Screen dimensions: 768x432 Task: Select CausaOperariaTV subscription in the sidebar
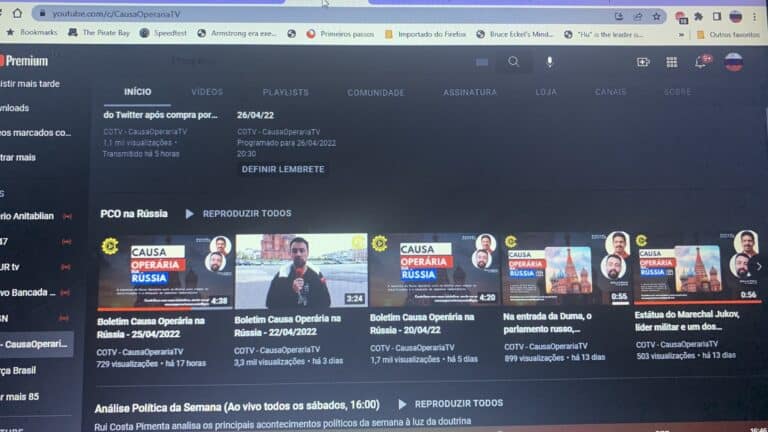(x=36, y=343)
